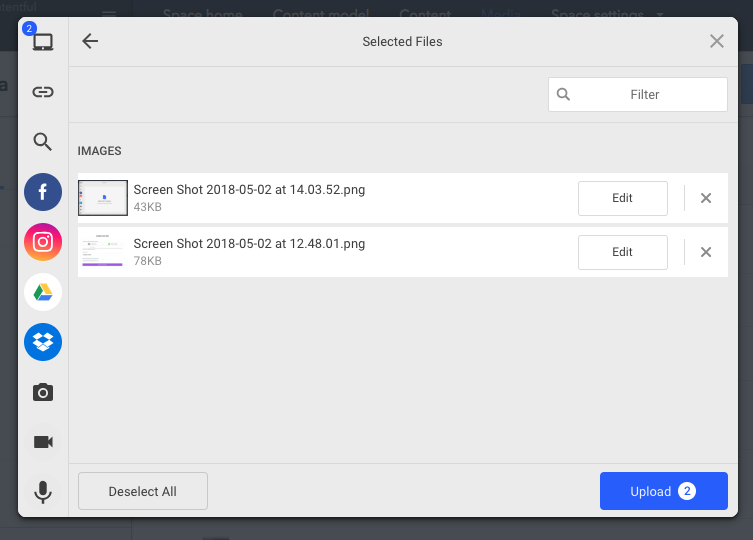Open the Web Search source icon
753x540 pixels.
(43, 142)
